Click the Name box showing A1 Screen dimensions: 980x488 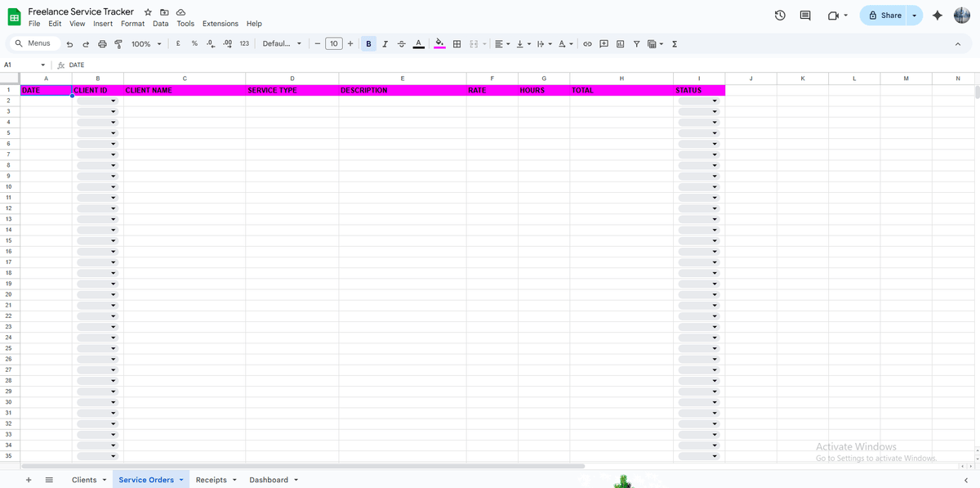point(24,65)
